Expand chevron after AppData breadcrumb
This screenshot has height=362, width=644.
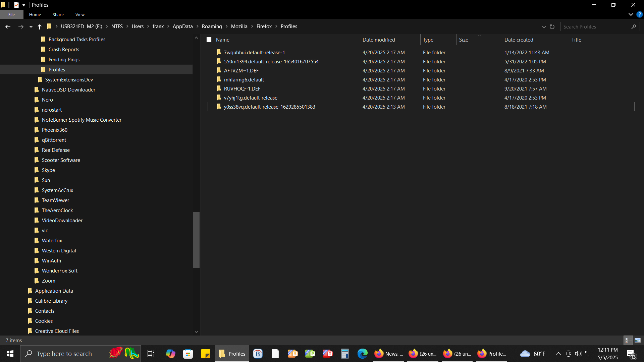[198, 26]
